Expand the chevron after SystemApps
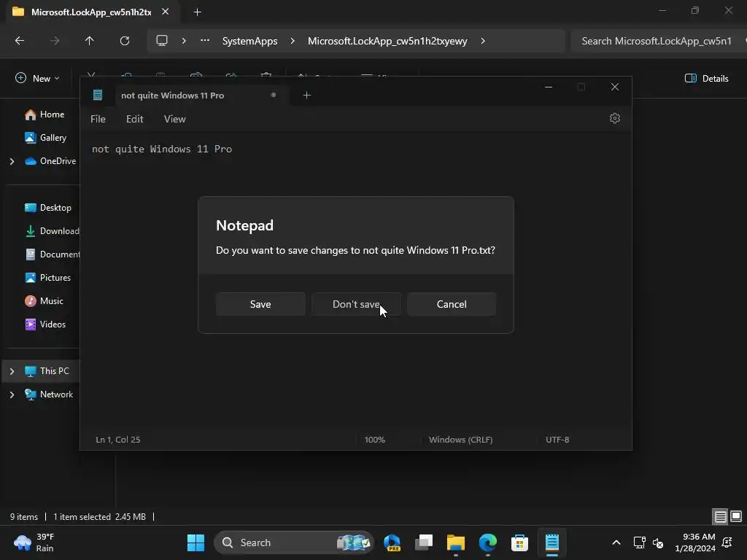Screen dimensions: 747x560 293,41
